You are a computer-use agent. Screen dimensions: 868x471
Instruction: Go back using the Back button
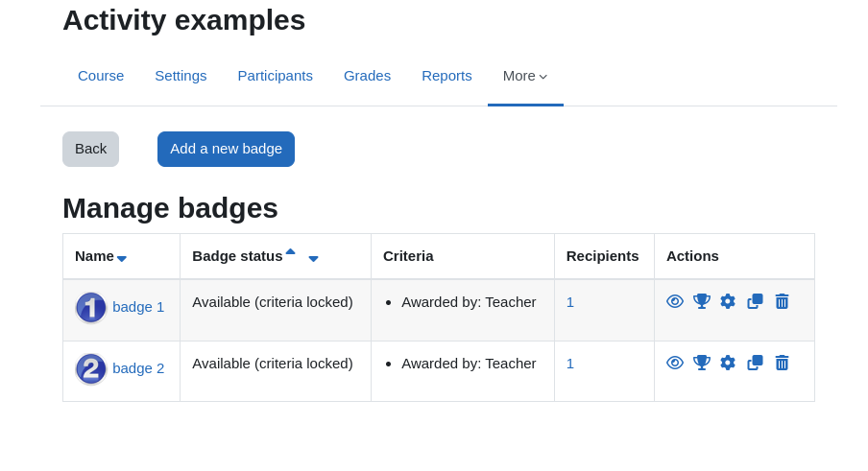pyautogui.click(x=91, y=149)
